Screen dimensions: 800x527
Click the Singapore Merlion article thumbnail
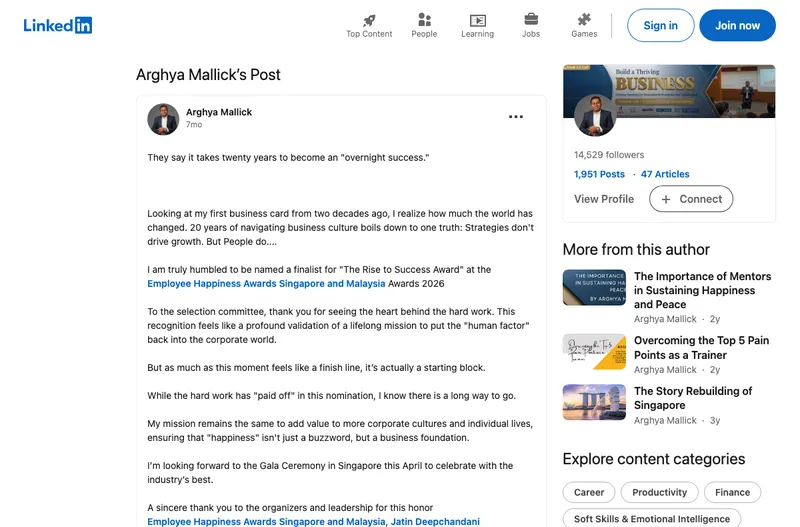point(594,402)
